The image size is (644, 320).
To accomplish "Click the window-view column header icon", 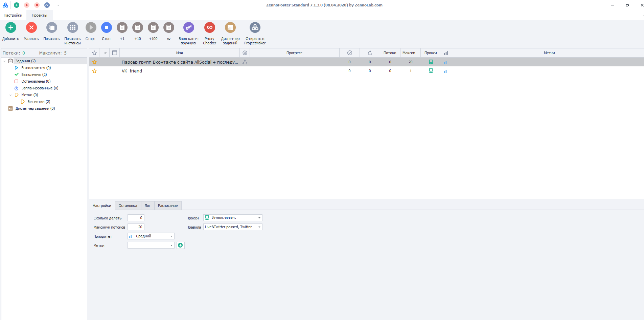I will coord(115,53).
